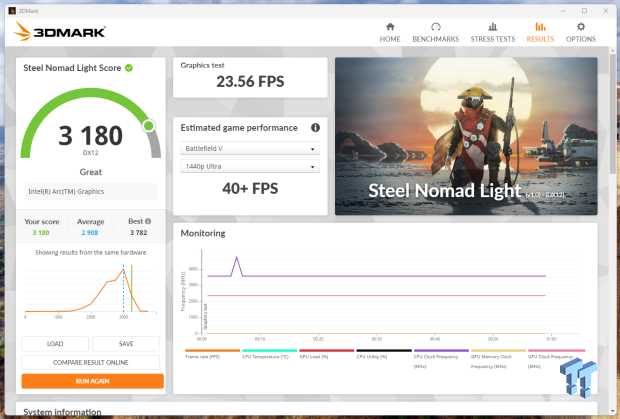Open Benchmarks via the gauge icon
The width and height of the screenshot is (620, 419).
click(435, 26)
